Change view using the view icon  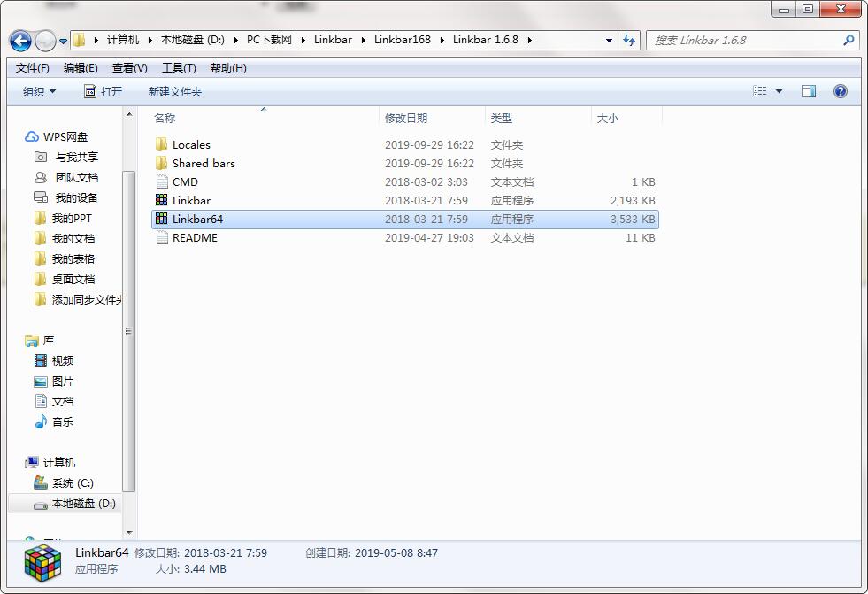pyautogui.click(x=759, y=91)
